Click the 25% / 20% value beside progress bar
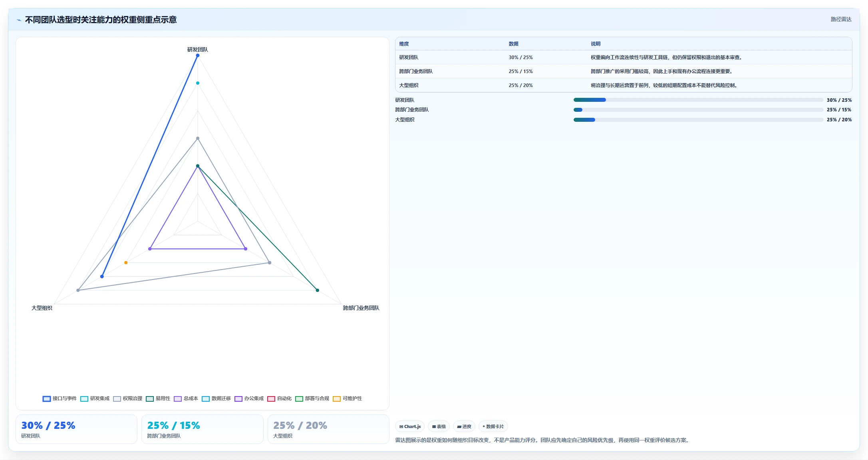 (x=839, y=120)
